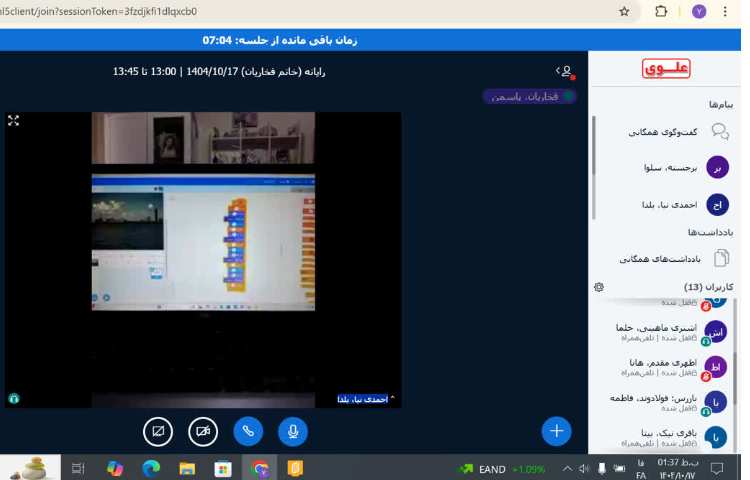Mute the microphone button
Image resolution: width=750 pixels, height=480 pixels.
(x=293, y=432)
